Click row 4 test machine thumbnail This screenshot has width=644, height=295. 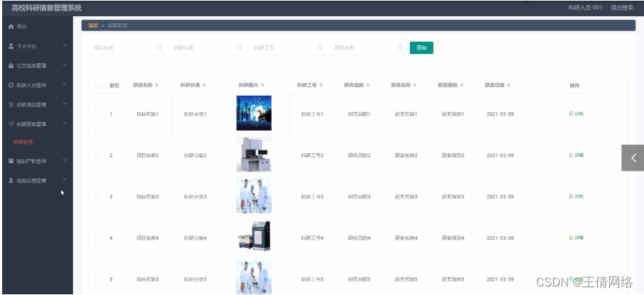point(254,236)
